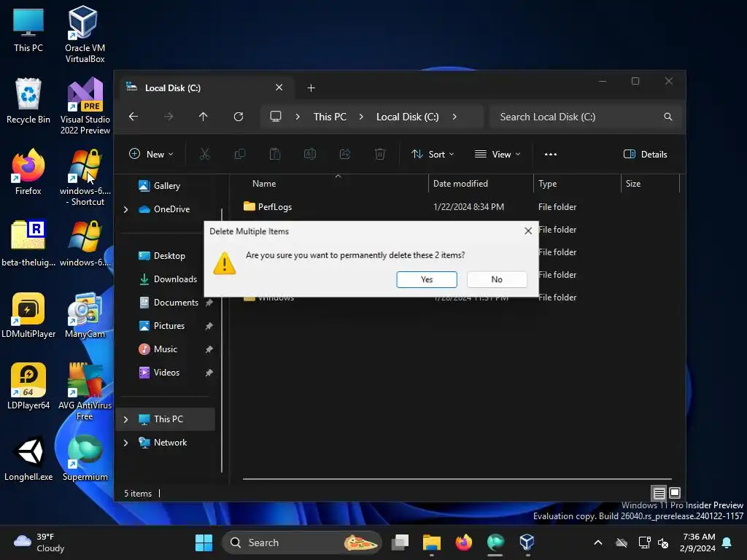Open Firefox from the taskbar
Image resolution: width=747 pixels, height=560 pixels.
463,542
